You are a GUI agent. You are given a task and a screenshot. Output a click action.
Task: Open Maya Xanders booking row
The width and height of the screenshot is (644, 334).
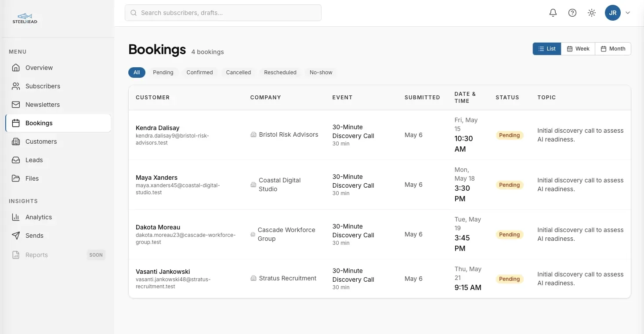(380, 185)
